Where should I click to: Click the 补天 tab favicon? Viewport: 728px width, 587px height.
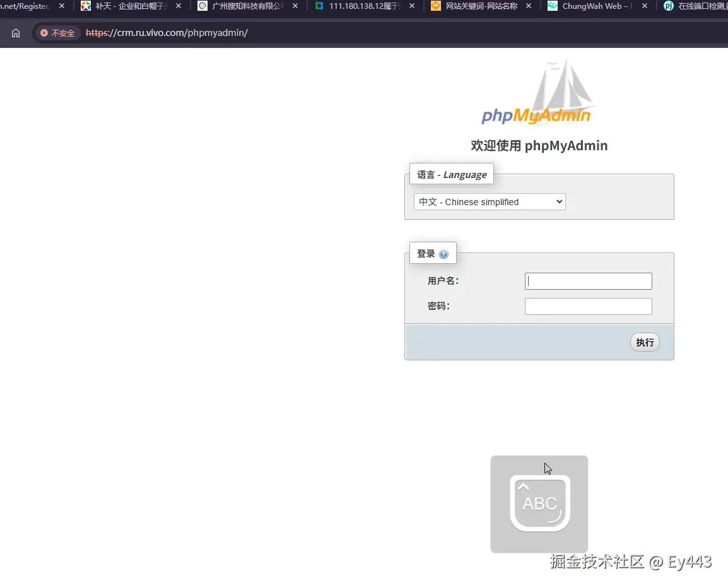pos(86,6)
